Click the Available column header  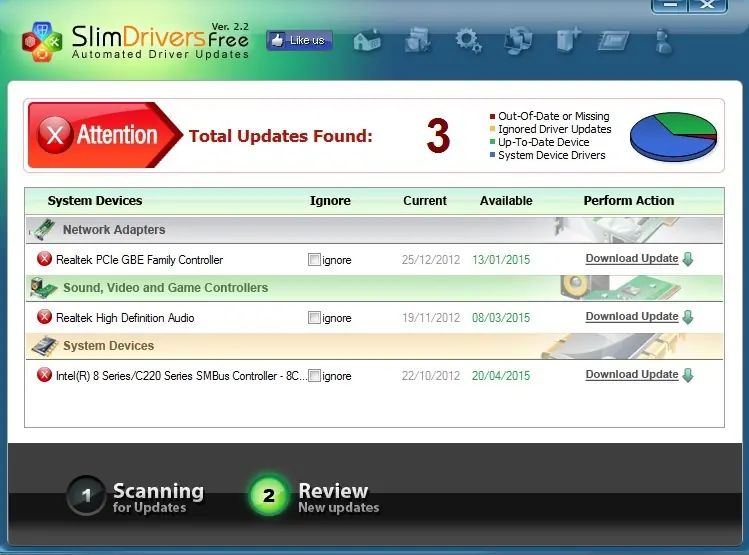tap(506, 201)
